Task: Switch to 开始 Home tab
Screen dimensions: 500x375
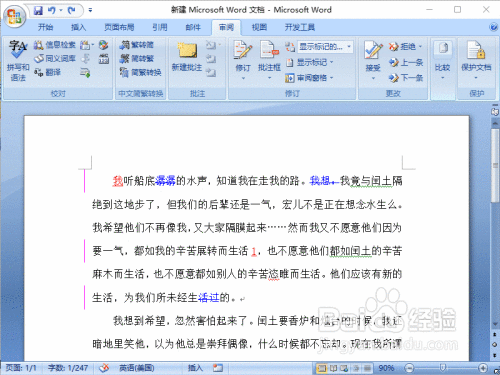Action: click(x=45, y=27)
